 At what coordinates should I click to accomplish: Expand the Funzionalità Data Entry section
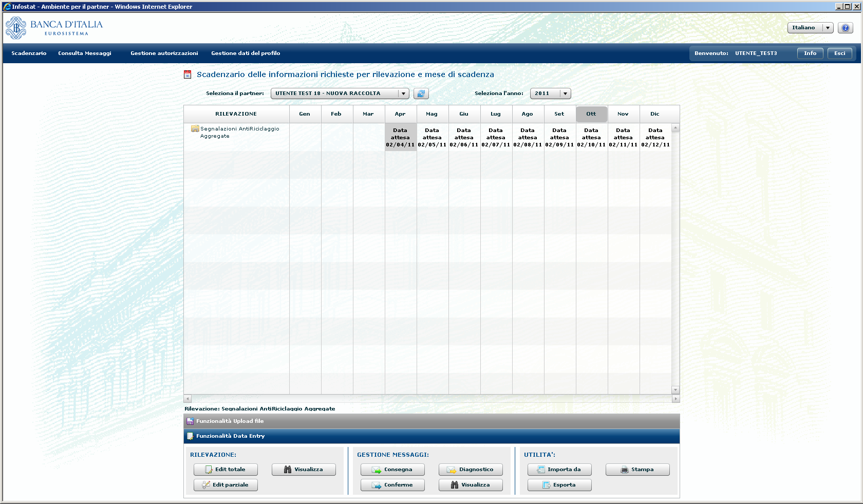pyautogui.click(x=431, y=436)
